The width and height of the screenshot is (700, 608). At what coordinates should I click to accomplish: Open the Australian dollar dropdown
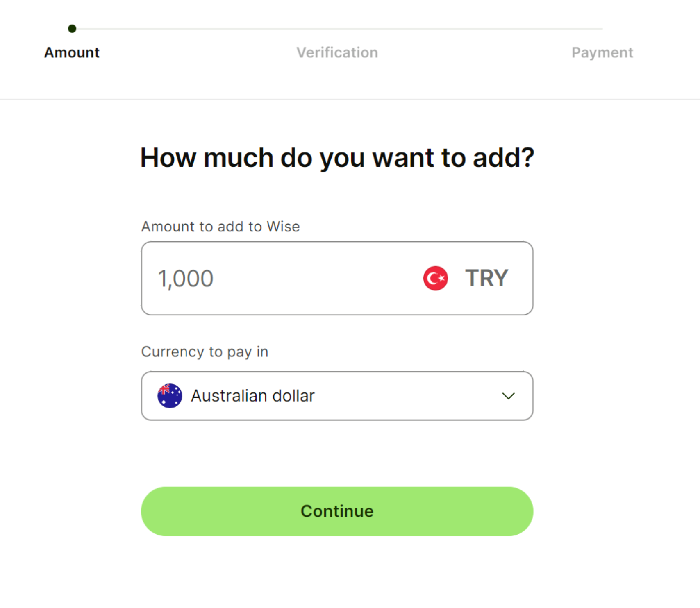coord(337,396)
